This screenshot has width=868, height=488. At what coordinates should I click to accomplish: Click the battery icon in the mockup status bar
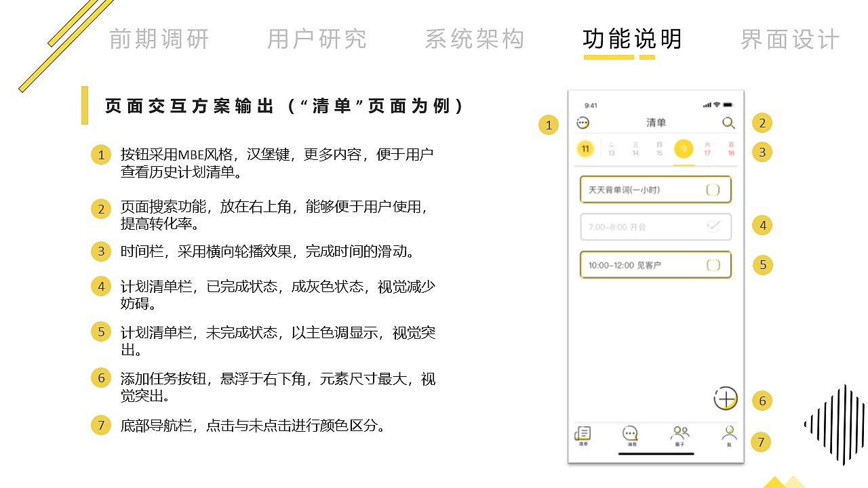[728, 105]
